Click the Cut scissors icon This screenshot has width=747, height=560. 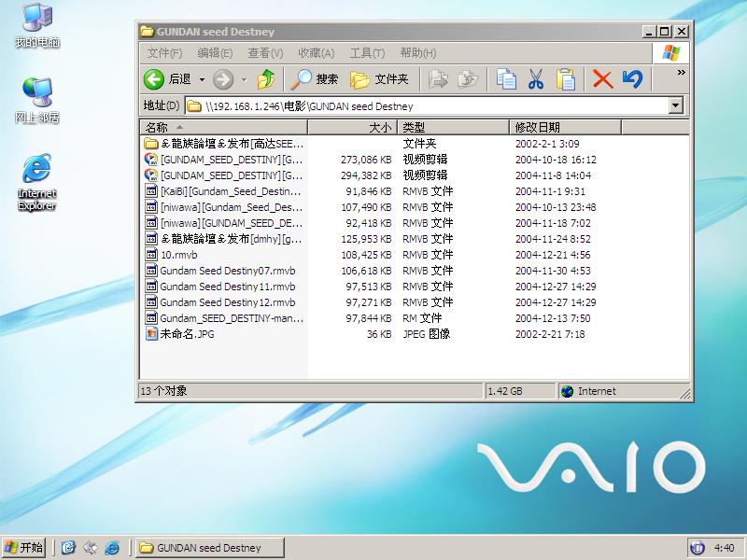[536, 79]
